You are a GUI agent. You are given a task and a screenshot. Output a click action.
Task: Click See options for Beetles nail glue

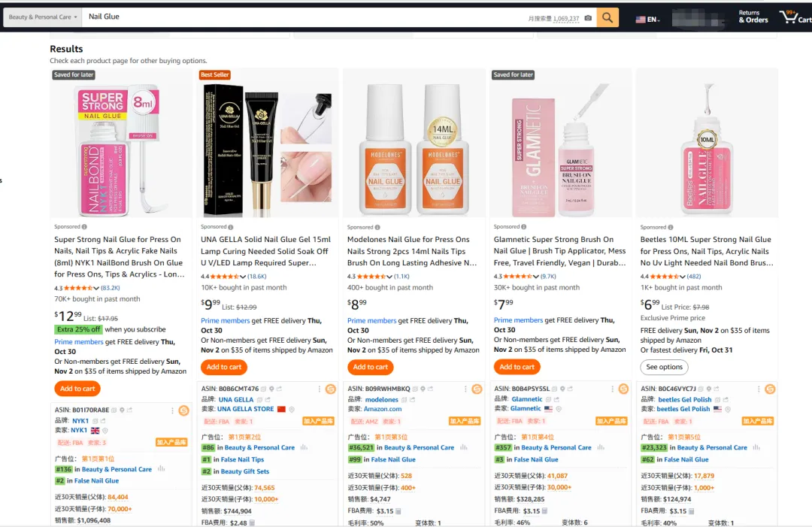665,367
